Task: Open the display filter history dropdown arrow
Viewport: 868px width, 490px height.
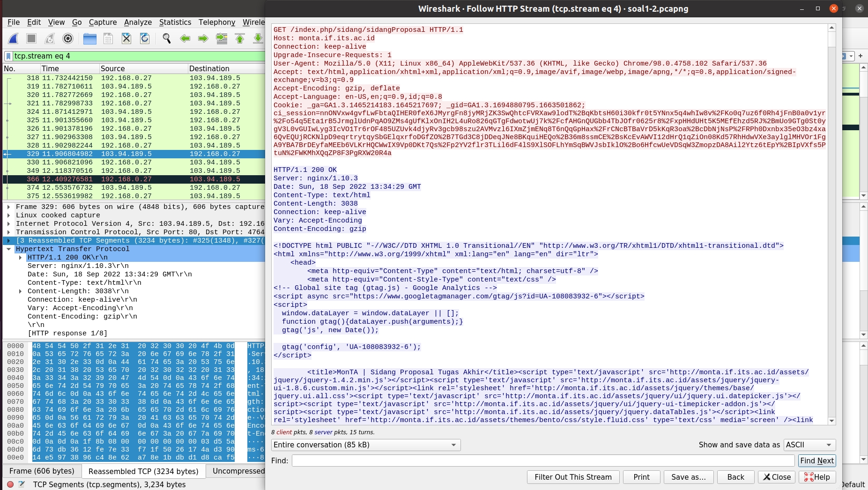Action: [x=852, y=56]
